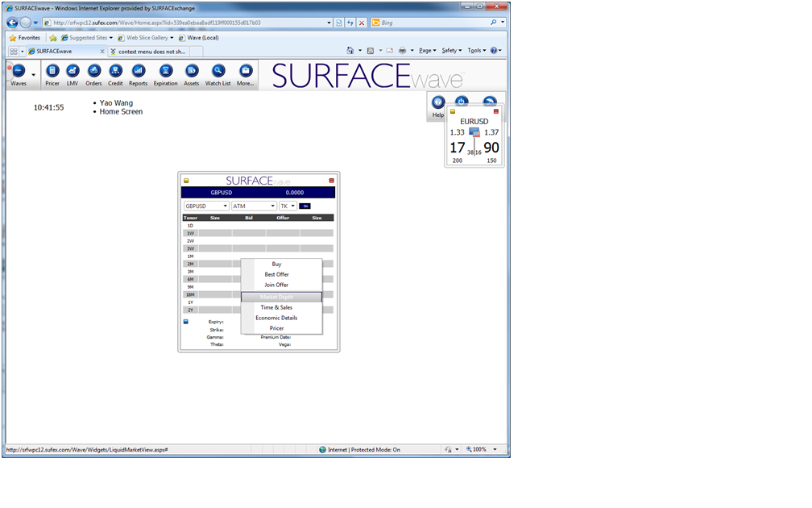Viewport: 812px width, 508px height.
Task: Open the LMV toolbar icon
Action: [72, 70]
